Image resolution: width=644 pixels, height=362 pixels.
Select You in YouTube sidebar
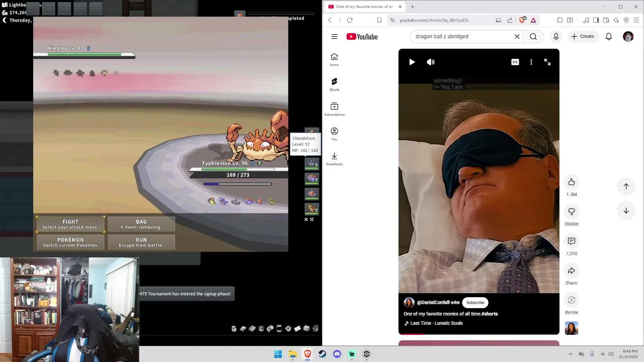click(334, 134)
